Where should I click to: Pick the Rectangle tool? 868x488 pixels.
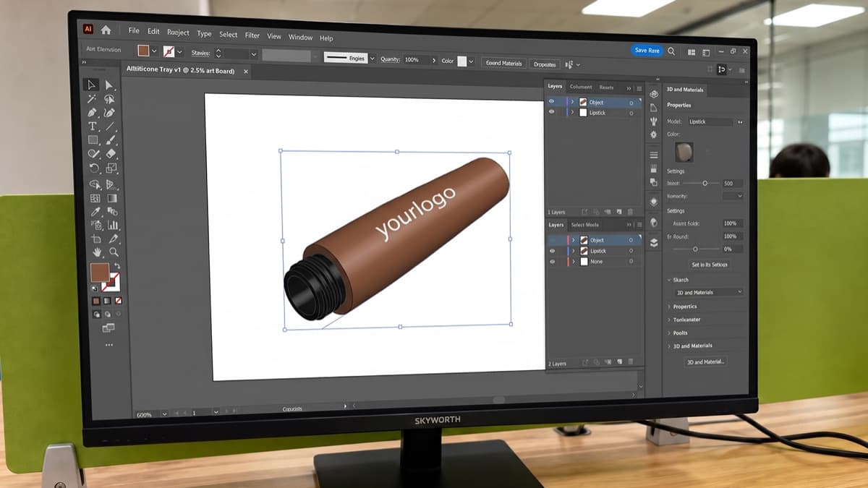(x=93, y=140)
